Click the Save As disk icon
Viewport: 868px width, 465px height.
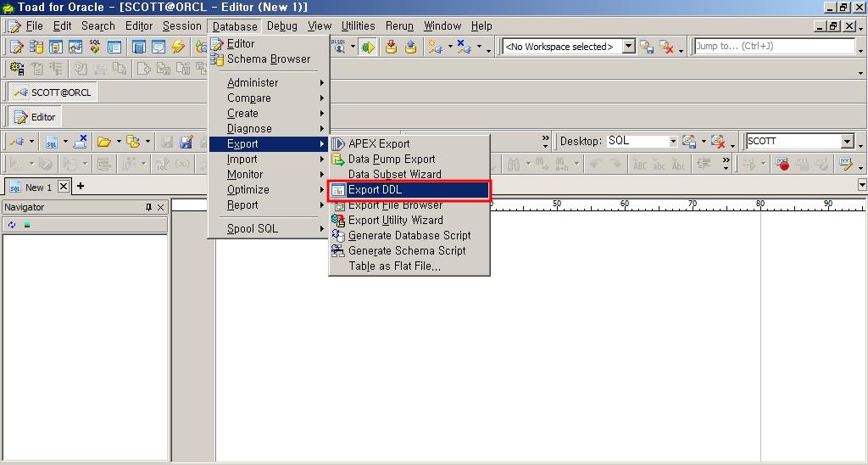[186, 142]
